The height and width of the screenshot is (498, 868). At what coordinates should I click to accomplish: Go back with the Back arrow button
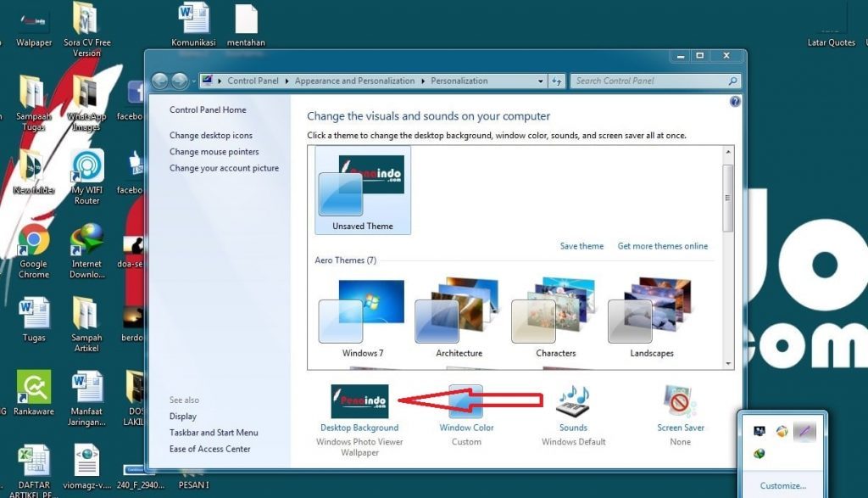pyautogui.click(x=160, y=81)
